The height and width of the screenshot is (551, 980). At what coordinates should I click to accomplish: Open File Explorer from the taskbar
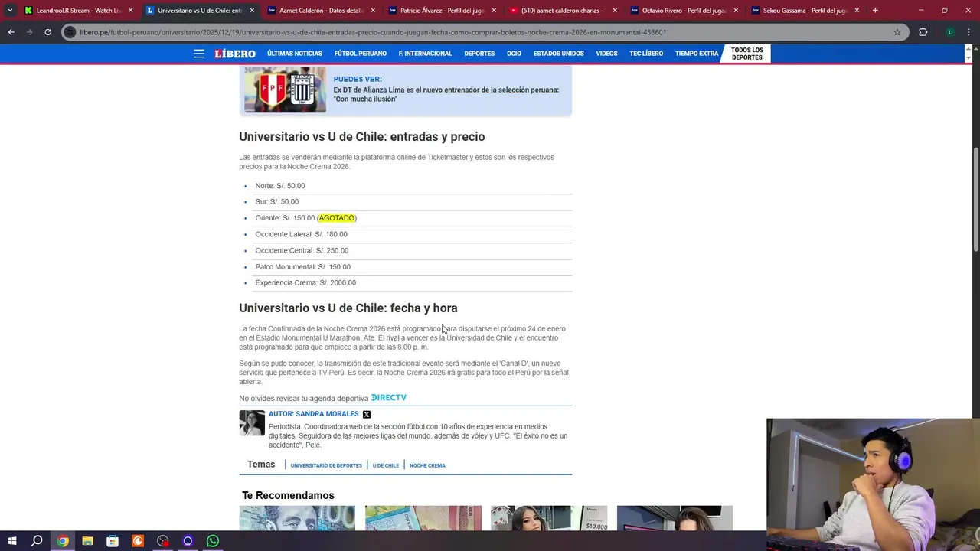click(87, 541)
